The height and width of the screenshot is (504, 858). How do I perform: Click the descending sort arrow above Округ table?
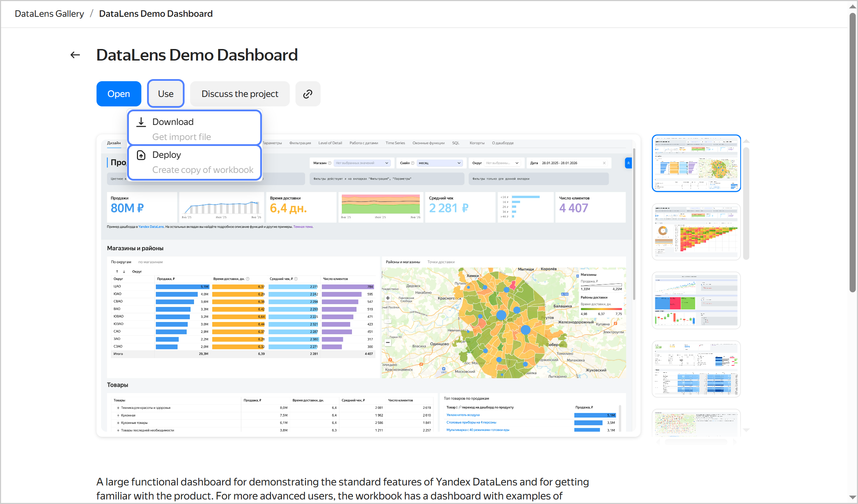pyautogui.click(x=124, y=272)
